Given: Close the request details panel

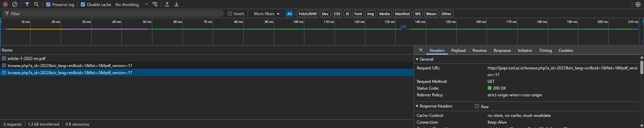Looking at the screenshot, I should tap(421, 50).
